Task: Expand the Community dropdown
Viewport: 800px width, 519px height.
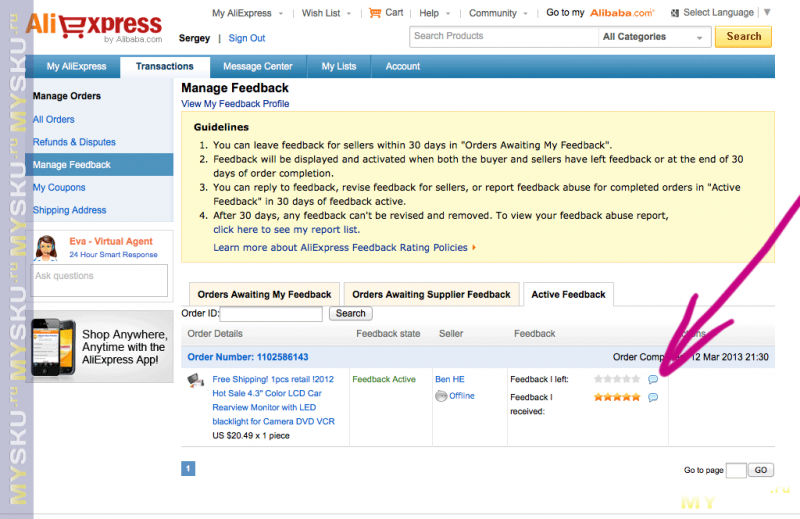Action: coord(526,14)
